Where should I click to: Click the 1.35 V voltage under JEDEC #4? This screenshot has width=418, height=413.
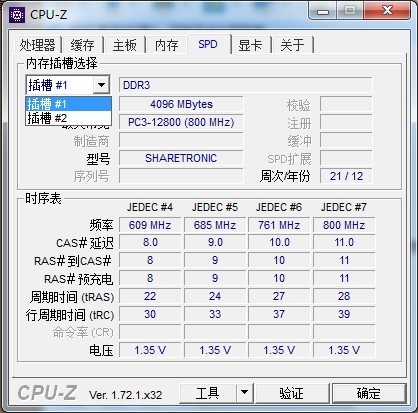point(150,350)
